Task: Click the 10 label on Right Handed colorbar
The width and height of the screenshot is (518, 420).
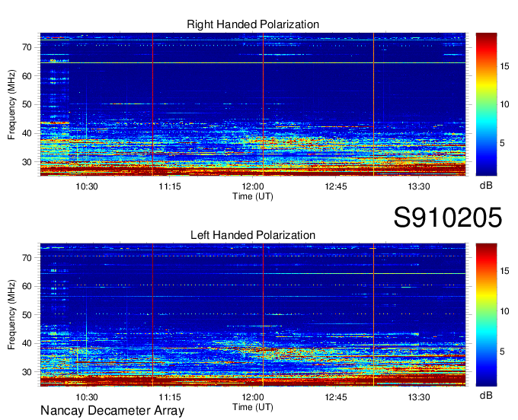Action: click(504, 104)
